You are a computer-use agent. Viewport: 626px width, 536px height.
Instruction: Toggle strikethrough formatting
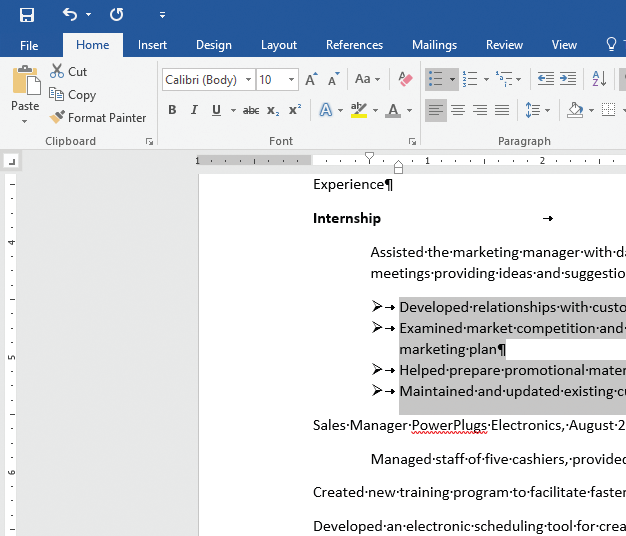251,110
